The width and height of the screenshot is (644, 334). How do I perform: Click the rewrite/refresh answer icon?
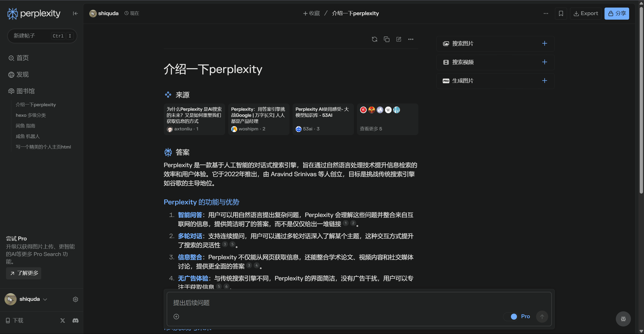coord(374,39)
